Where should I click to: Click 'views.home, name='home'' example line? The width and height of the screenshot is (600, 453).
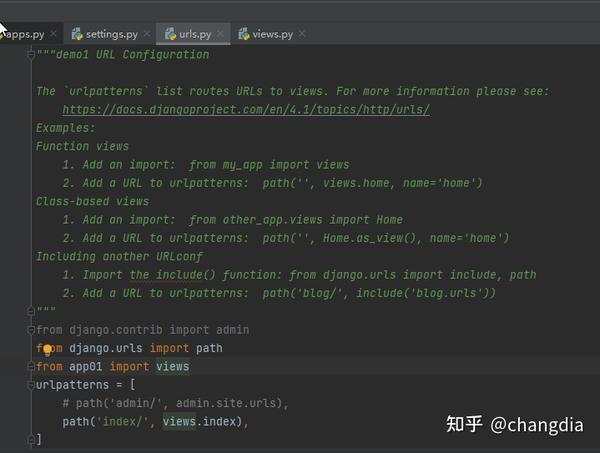pos(399,183)
